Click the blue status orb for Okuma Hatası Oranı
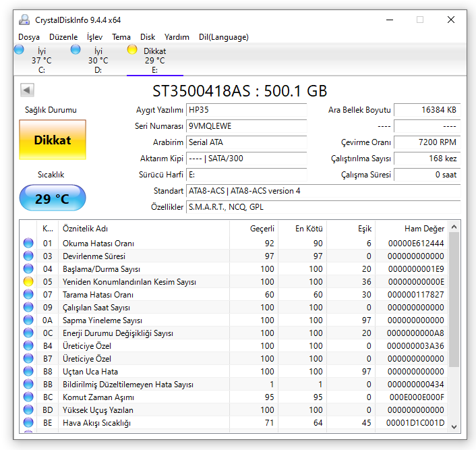 28,244
